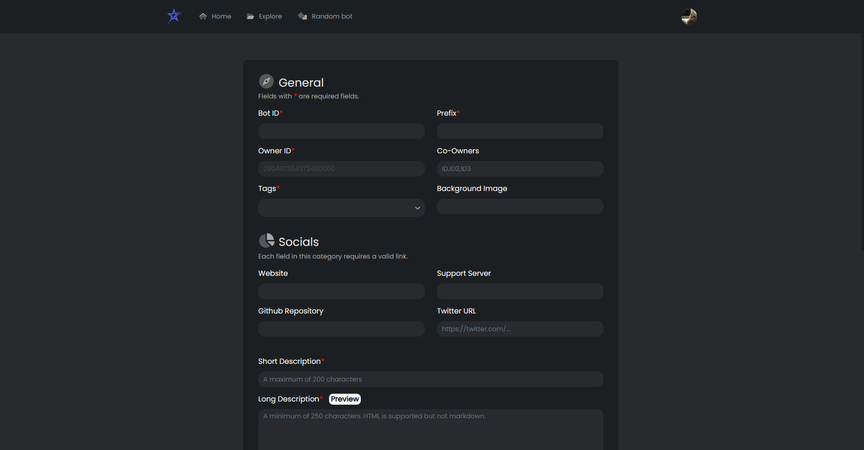Click the Socials pie chart icon

point(266,241)
